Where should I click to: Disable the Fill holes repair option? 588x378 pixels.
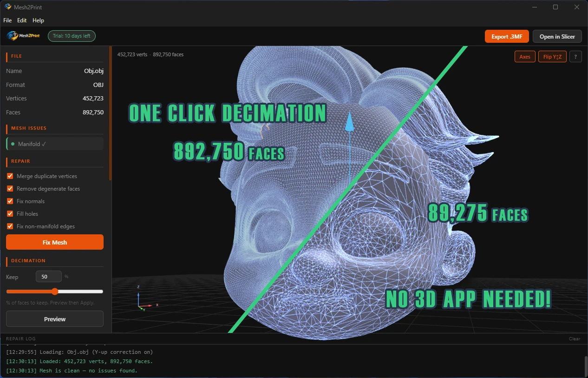10,213
